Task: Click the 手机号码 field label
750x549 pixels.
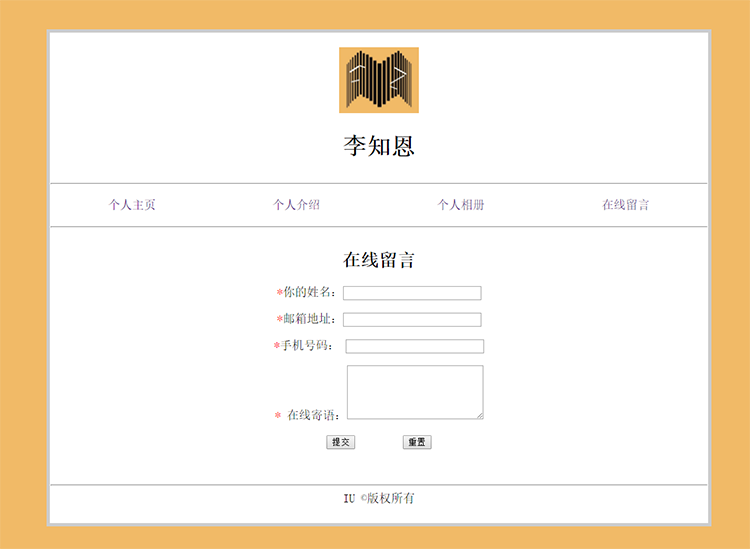Action: (x=307, y=347)
